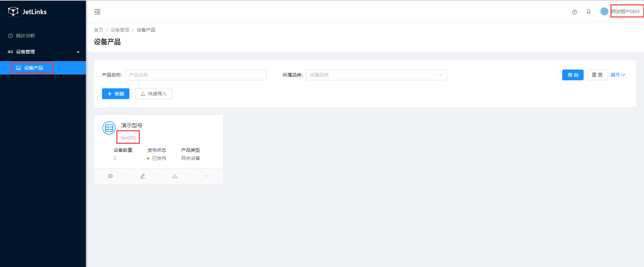Screen dimensions: 644x267
Task: Open help via question mark icon
Action: click(x=574, y=12)
